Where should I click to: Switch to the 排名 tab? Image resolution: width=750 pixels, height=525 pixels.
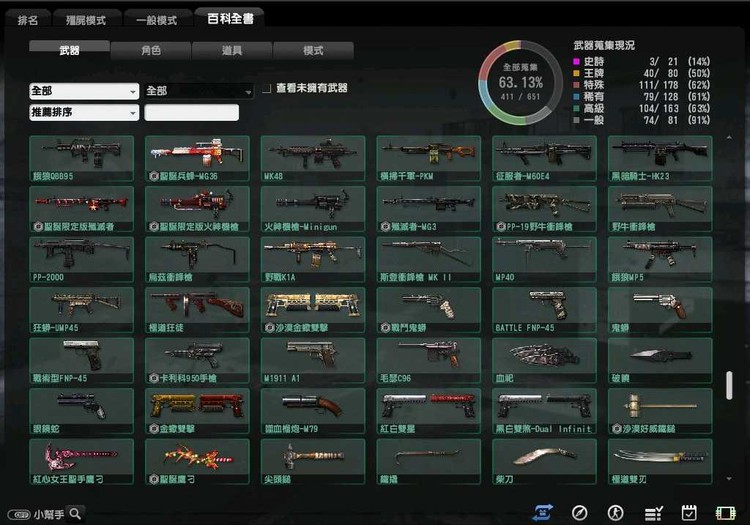28,20
